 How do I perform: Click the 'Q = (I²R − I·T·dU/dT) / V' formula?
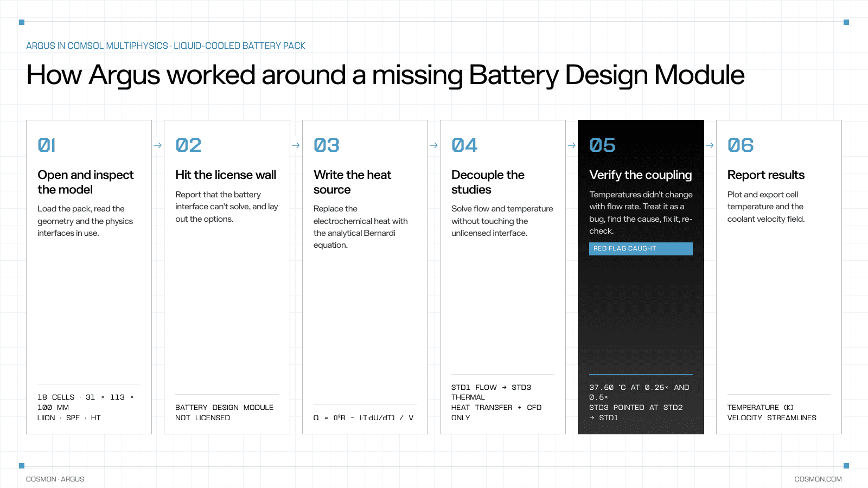coord(363,418)
